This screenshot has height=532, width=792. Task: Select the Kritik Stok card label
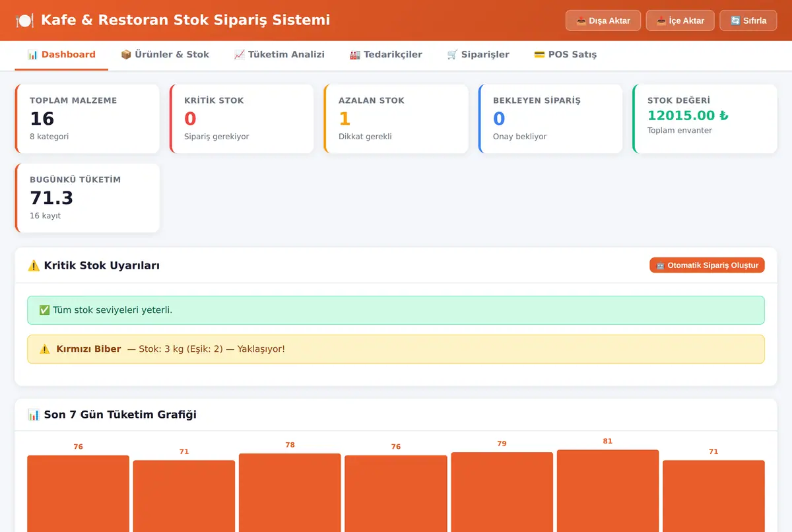pyautogui.click(x=214, y=100)
